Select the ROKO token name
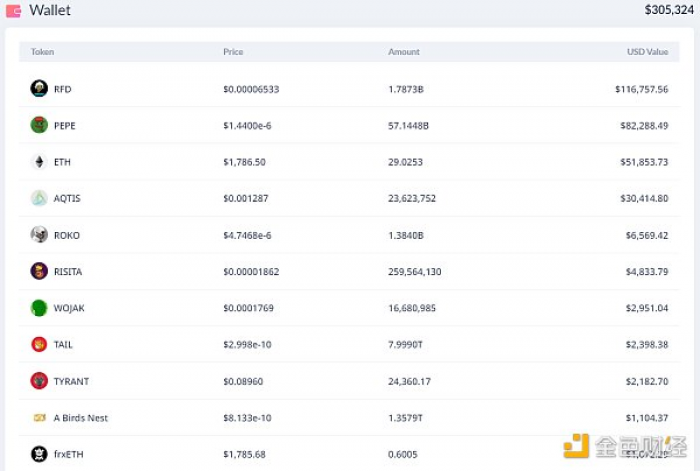700x471 pixels. (67, 235)
